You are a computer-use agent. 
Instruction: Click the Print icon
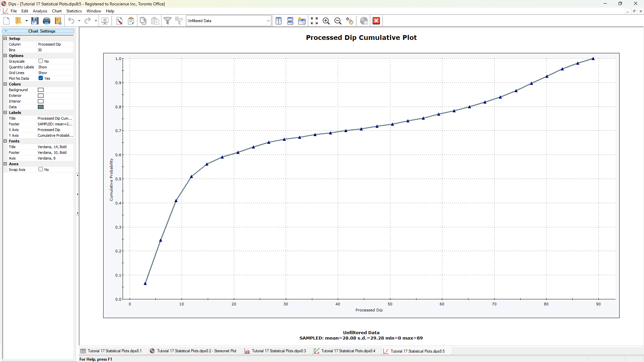click(46, 21)
